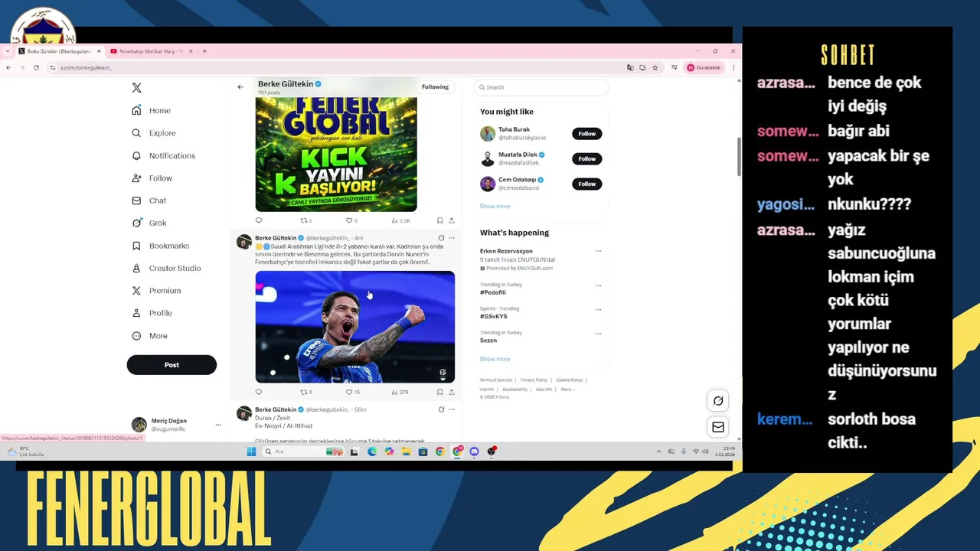The image size is (980, 551).
Task: Reply to the Fener Global Kick tweet
Action: click(259, 220)
